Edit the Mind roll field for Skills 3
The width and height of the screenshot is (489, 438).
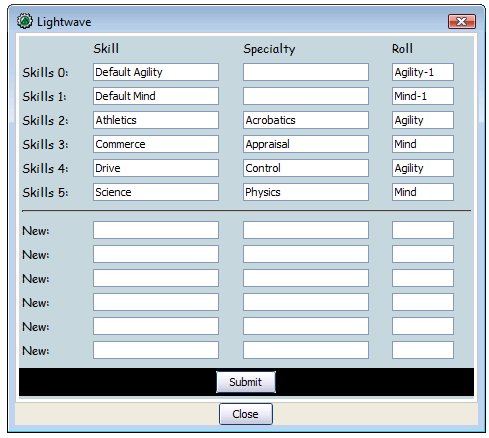[x=423, y=144]
